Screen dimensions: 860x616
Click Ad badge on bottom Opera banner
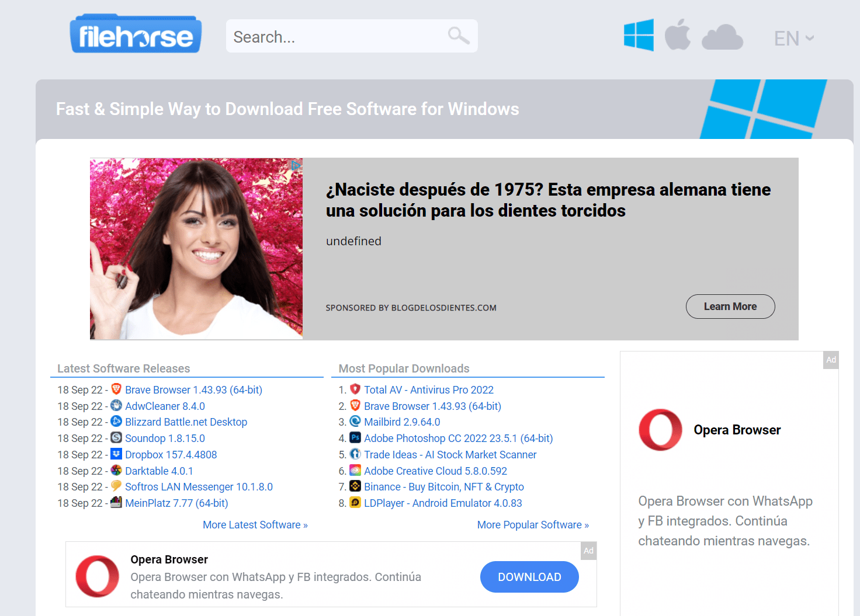(x=588, y=551)
